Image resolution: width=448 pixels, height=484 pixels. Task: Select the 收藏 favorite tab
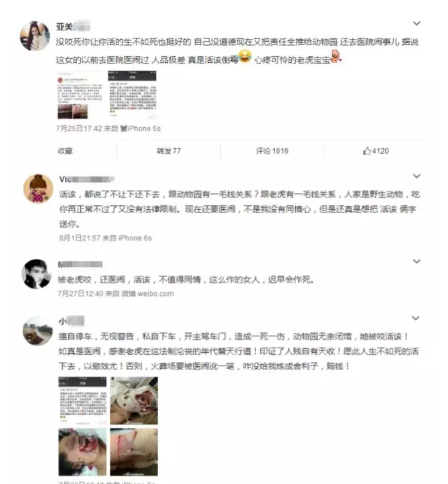(65, 151)
